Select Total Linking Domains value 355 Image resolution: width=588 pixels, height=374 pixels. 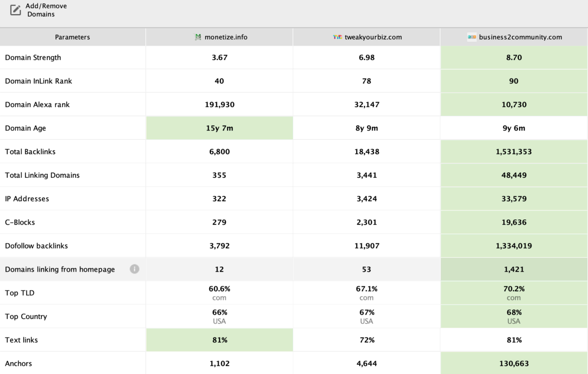[x=220, y=175]
